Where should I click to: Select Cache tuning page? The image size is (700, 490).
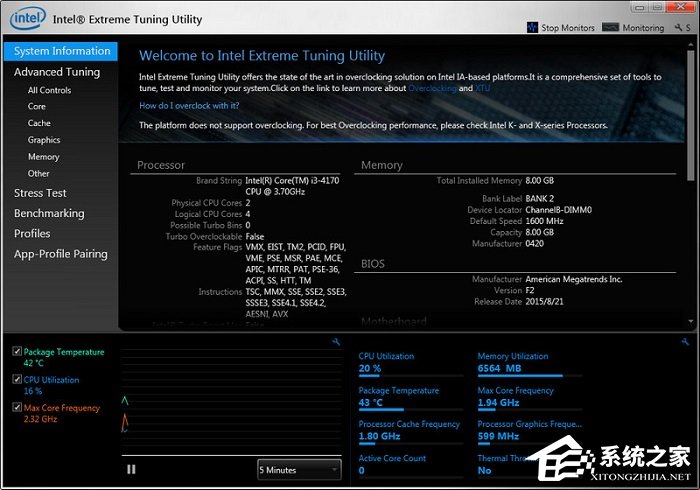click(39, 123)
